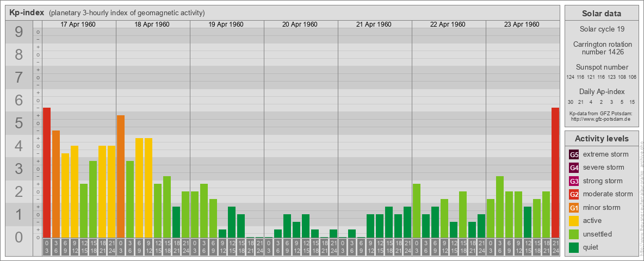Click the sunspot value 106
The width and height of the screenshot is (644, 261).
633,77
